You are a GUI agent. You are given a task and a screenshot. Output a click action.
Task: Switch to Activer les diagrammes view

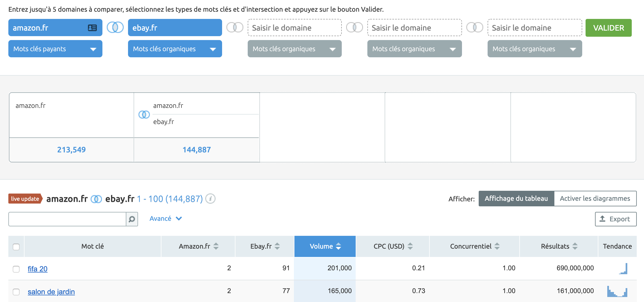coord(595,199)
